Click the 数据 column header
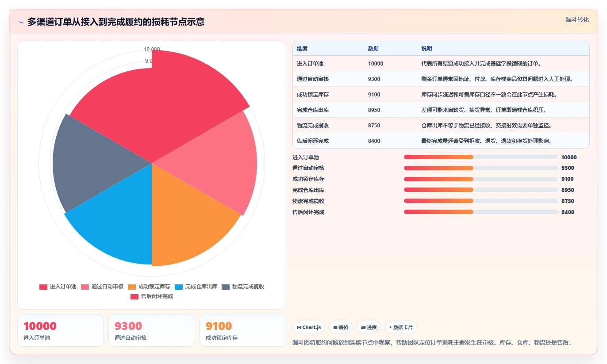607x364 pixels. pos(373,49)
